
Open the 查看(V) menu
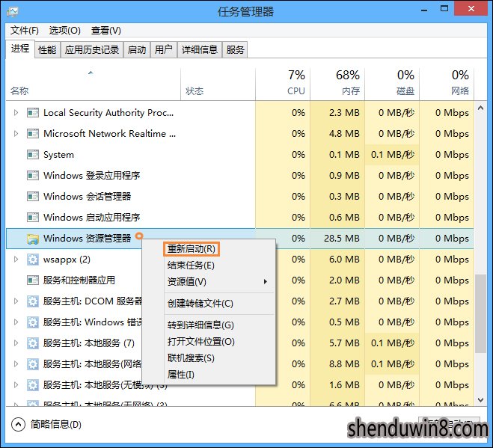(x=106, y=31)
